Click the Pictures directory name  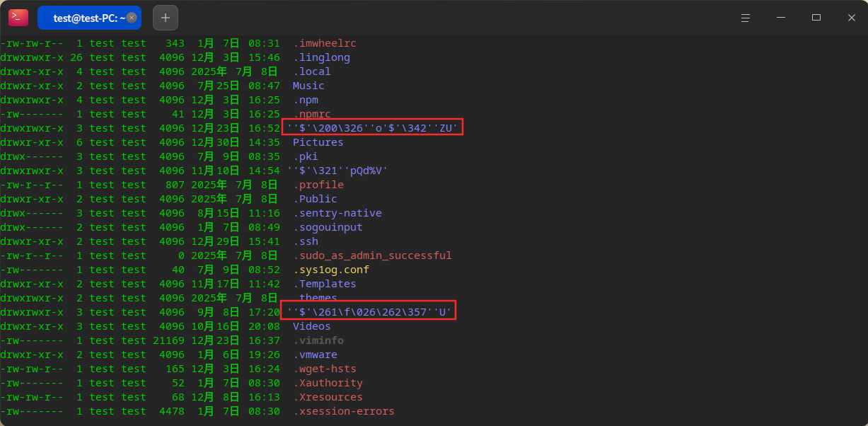point(318,142)
